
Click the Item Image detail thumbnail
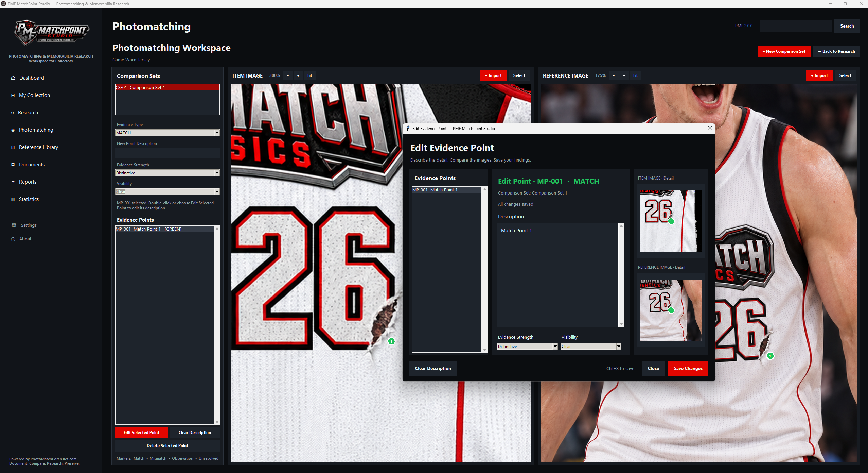tap(671, 221)
